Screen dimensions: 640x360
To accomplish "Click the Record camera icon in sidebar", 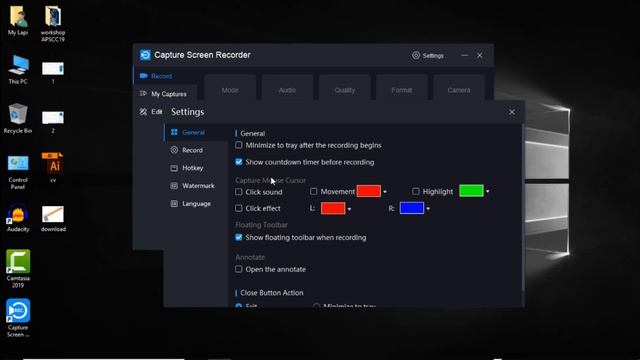I will pos(144,76).
